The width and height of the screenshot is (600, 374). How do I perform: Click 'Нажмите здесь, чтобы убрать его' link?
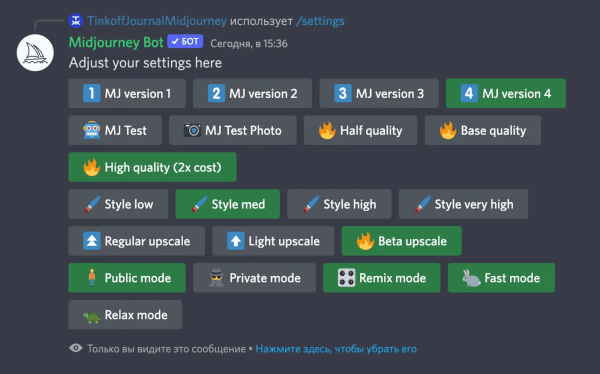coord(336,349)
